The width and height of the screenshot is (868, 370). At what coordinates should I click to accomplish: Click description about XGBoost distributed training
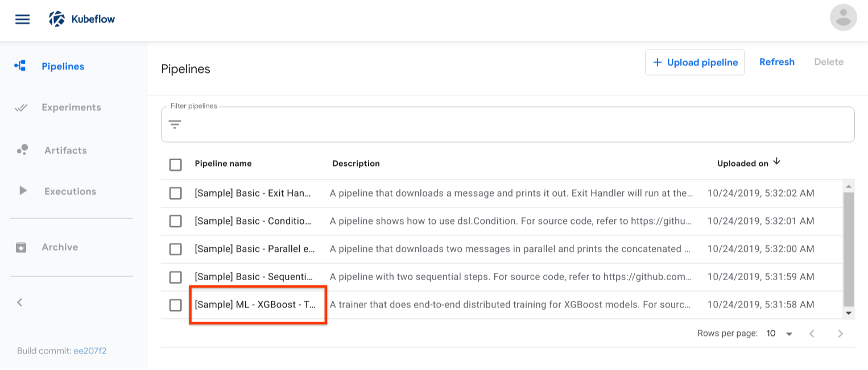[x=511, y=305]
